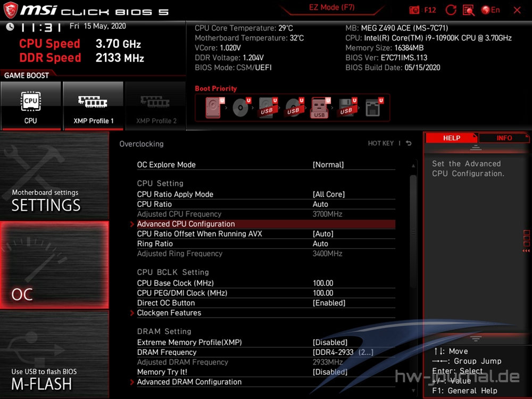
Task: Open the BIOS search magnifier icon
Action: (x=469, y=10)
